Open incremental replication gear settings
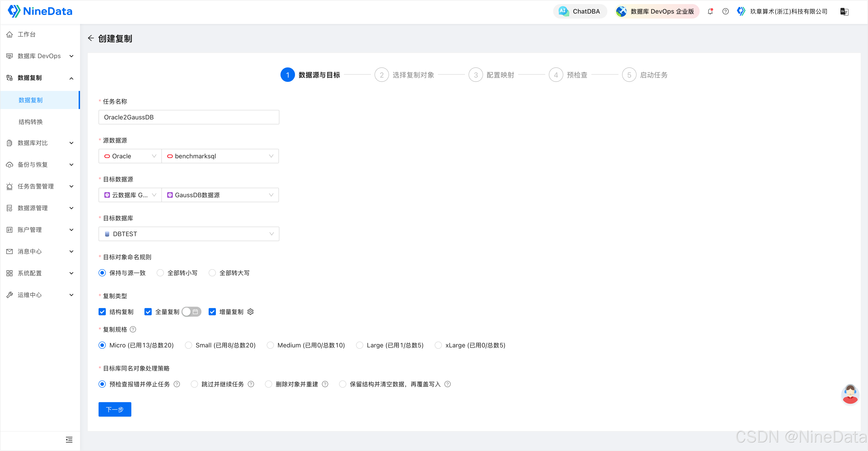Screen dimensions: 868x451 (x=250, y=312)
